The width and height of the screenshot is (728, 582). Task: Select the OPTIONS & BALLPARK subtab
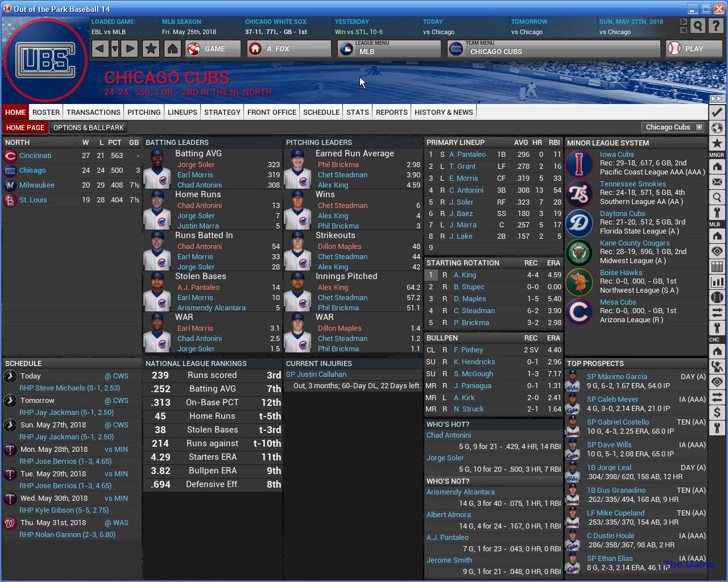(x=89, y=127)
